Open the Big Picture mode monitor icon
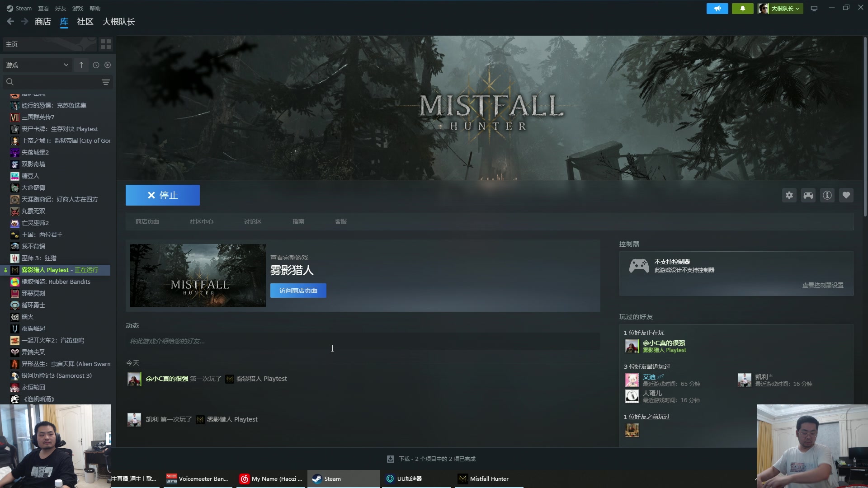This screenshot has height=488, width=868. tap(814, 9)
